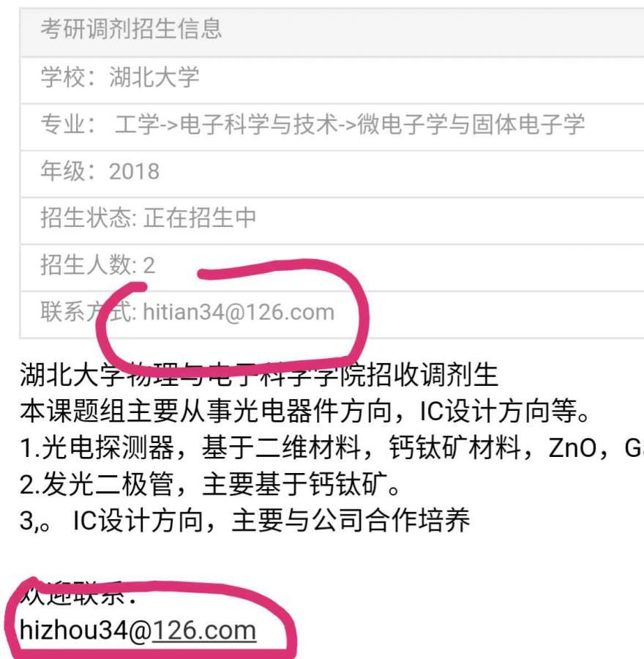Click the 年级: 2018 row
The height and width of the screenshot is (659, 644).
[x=332, y=174]
